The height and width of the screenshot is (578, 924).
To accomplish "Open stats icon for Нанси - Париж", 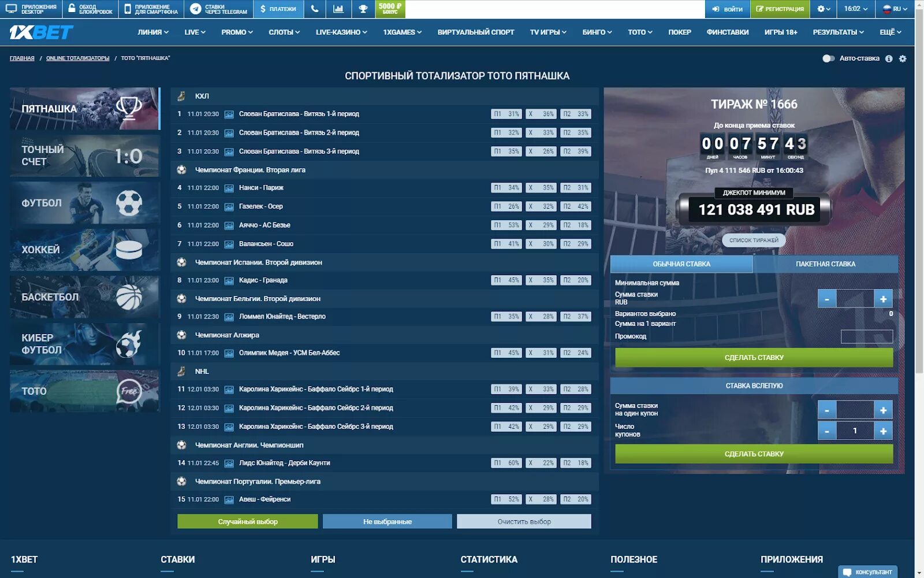I will click(229, 188).
